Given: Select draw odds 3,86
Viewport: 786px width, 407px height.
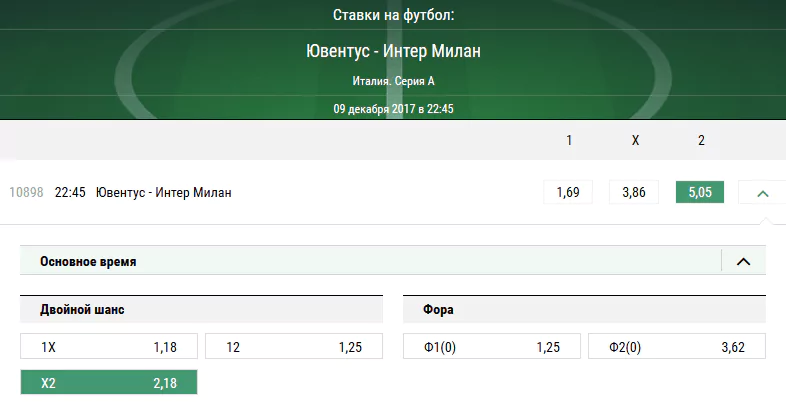Looking at the screenshot, I should click(634, 192).
